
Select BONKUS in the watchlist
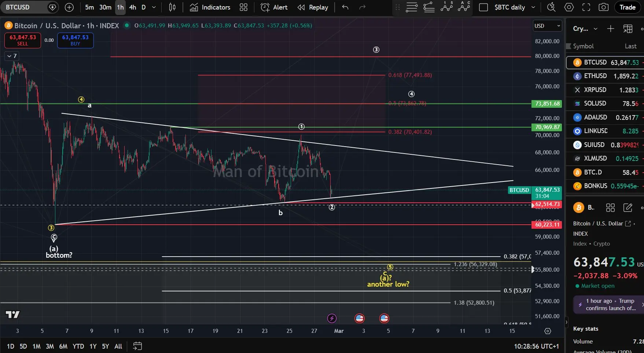coord(605,186)
